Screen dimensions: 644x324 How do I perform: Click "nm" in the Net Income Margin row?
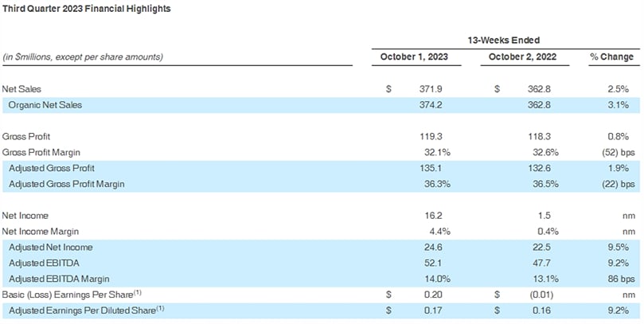point(629,232)
